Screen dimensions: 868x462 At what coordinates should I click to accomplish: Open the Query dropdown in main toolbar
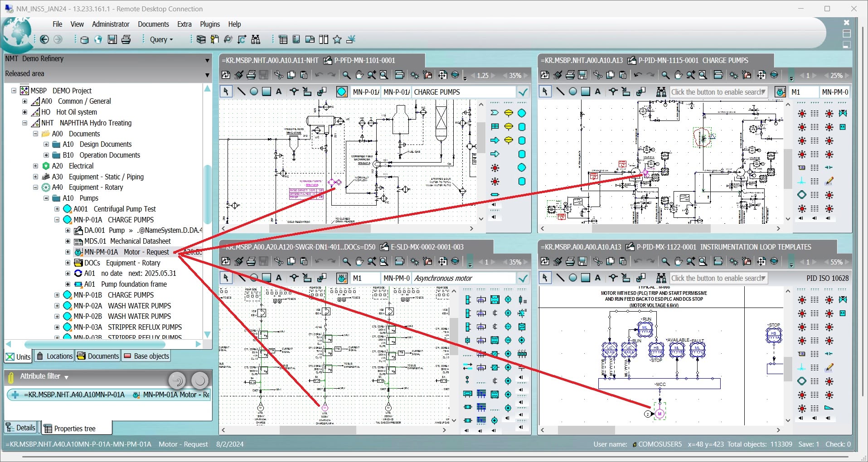161,39
